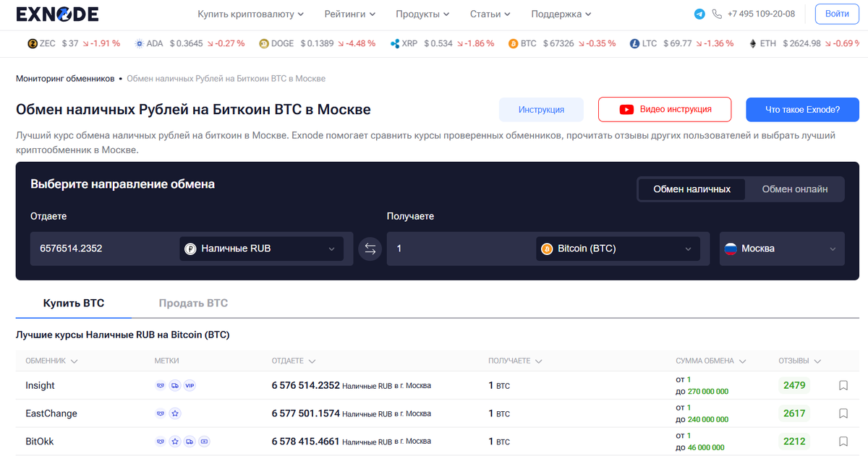Click the star label icon on EastChange row
Image resolution: width=868 pixels, height=456 pixels.
click(x=174, y=413)
